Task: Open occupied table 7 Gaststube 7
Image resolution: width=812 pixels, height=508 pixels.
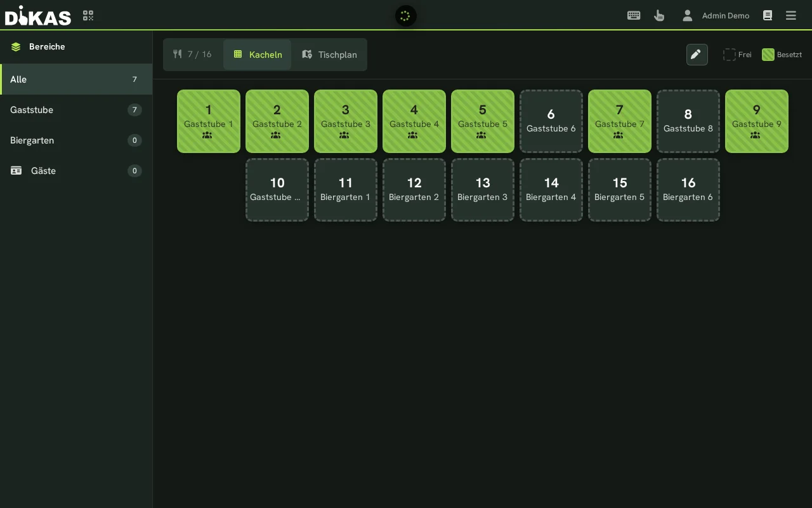Action: tap(620, 121)
